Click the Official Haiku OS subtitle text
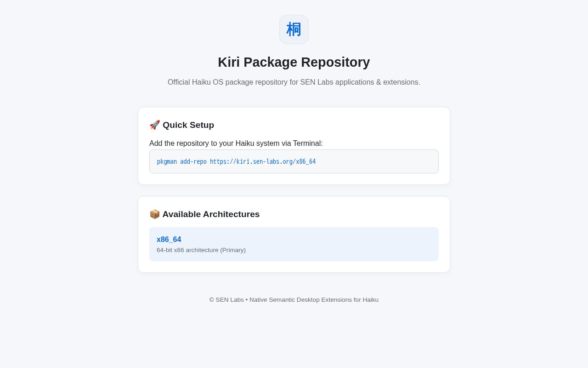 pyautogui.click(x=294, y=82)
